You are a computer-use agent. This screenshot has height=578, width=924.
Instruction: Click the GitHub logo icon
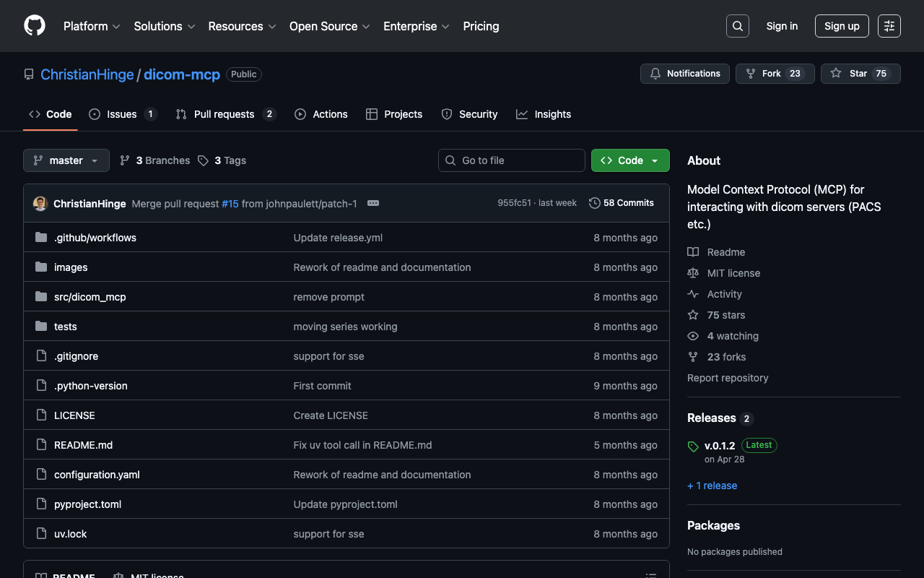35,26
